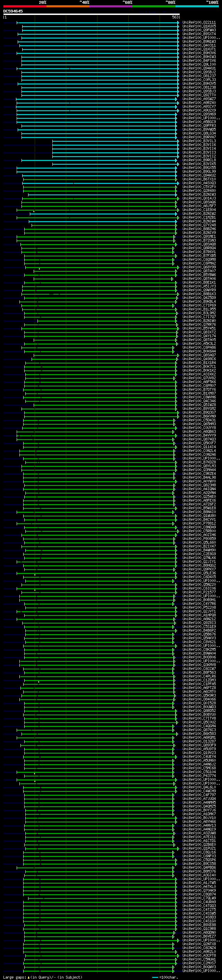Click the cyan ~100% identity legend segment
The width and height of the screenshot is (222, 980).
[197, 6]
